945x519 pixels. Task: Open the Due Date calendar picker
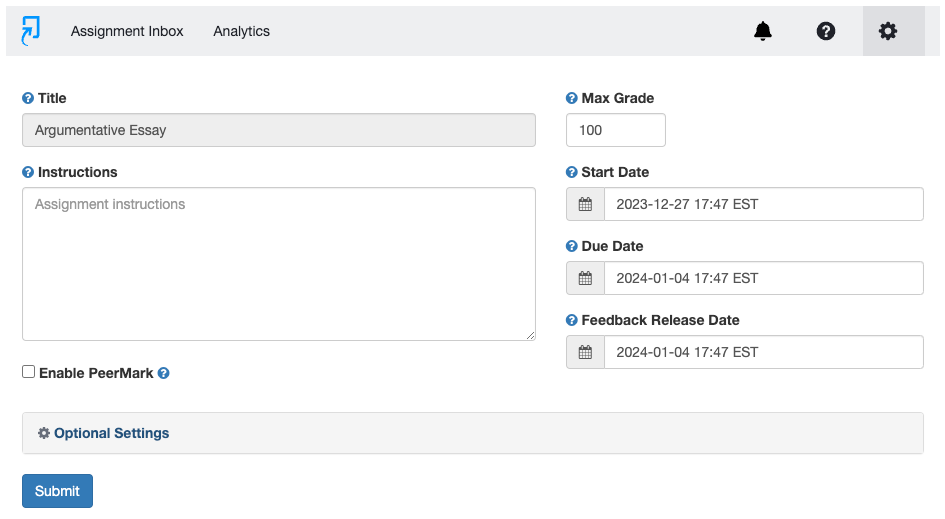(585, 278)
